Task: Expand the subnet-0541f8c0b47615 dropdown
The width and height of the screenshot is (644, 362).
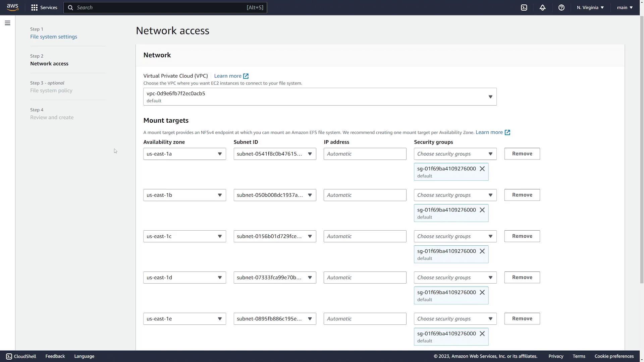Action: [309, 154]
